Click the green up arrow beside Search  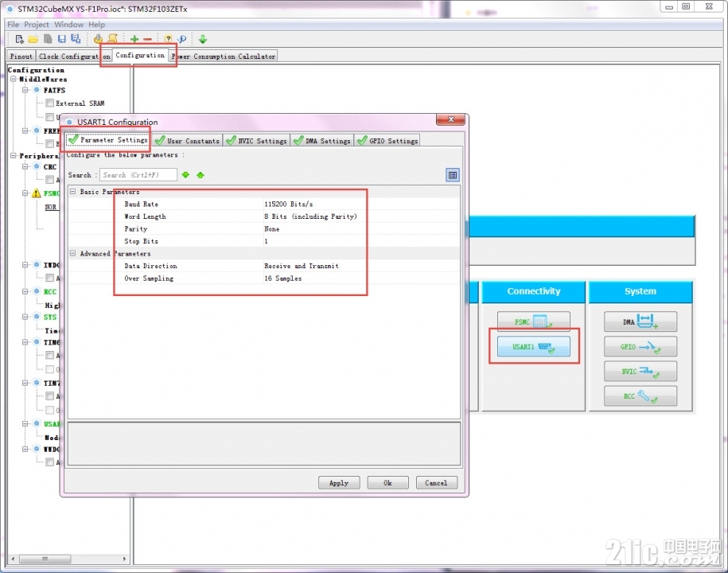pos(200,175)
